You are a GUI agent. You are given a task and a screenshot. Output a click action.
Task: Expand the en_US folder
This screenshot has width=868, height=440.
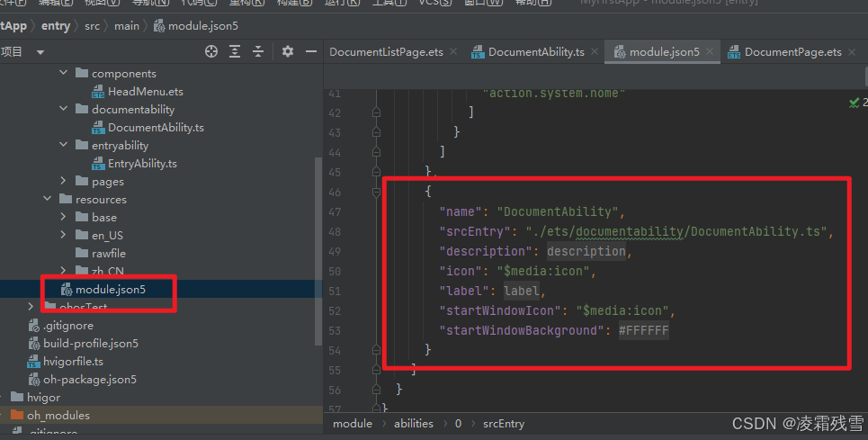pos(63,235)
